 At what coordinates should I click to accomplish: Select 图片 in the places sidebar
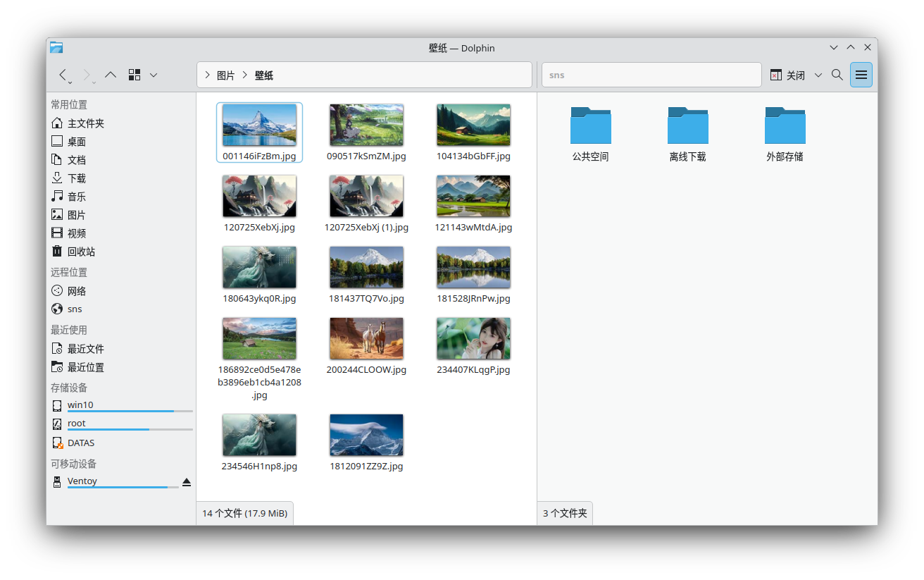(x=120, y=215)
